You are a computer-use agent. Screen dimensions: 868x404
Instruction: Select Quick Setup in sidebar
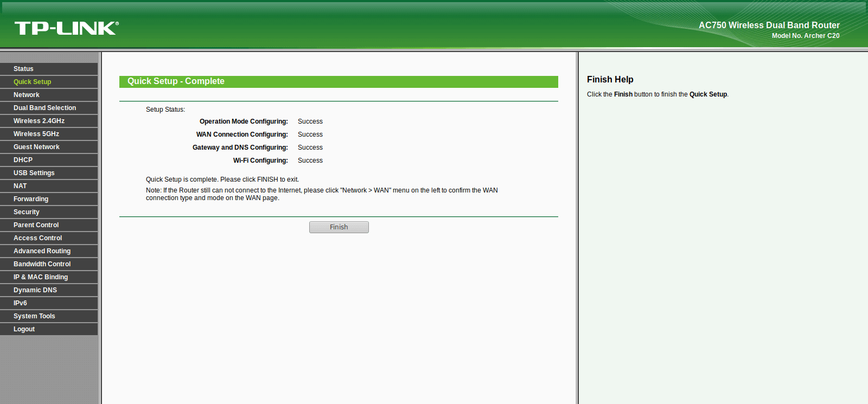click(49, 82)
